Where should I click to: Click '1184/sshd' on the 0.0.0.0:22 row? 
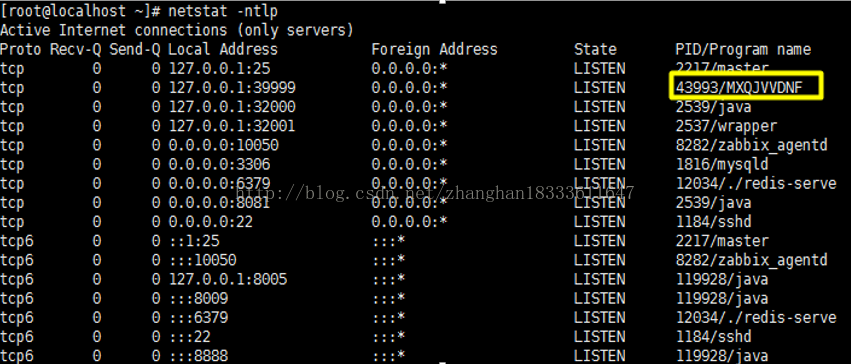[x=713, y=221]
